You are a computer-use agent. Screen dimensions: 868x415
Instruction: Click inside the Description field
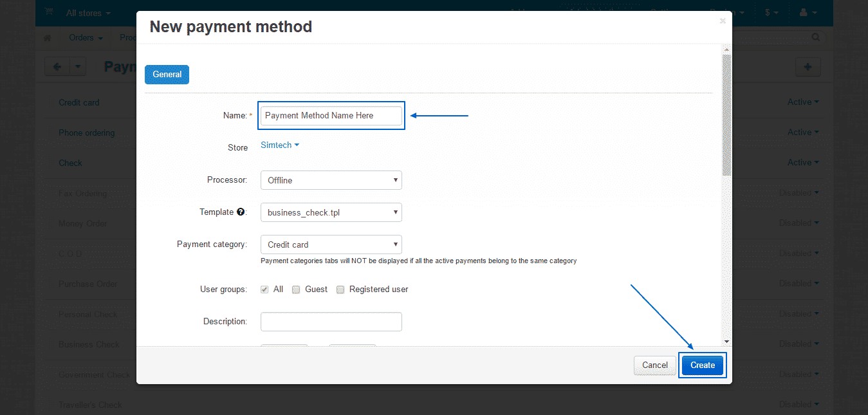331,321
